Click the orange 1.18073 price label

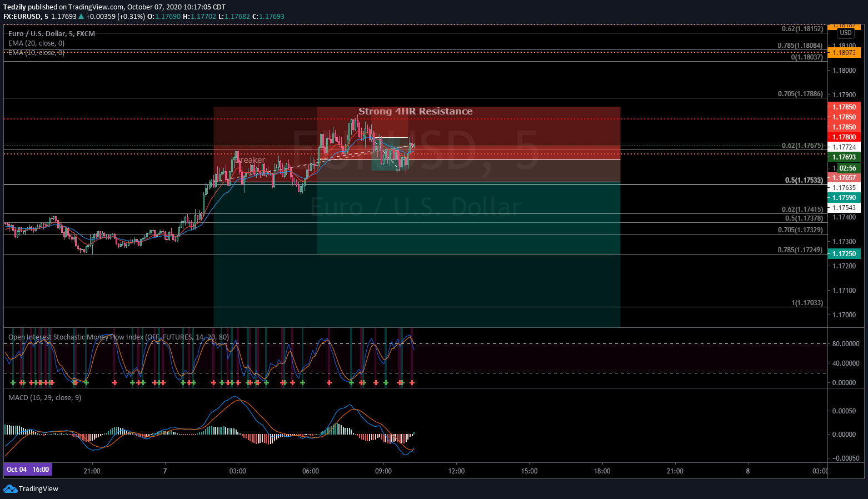click(x=844, y=53)
